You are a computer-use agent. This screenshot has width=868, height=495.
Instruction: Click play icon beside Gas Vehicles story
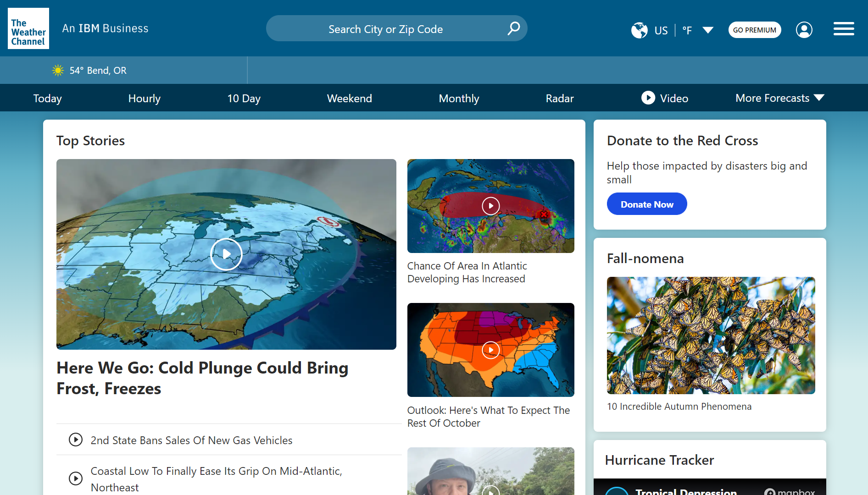(x=76, y=440)
